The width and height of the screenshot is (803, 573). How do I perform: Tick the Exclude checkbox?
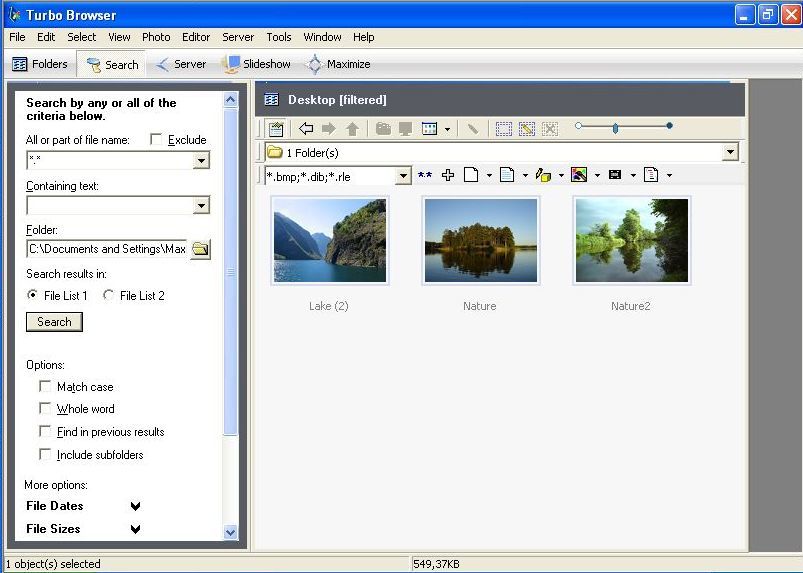coord(156,139)
